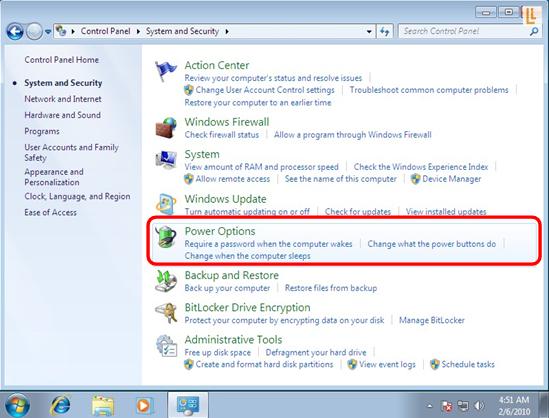Select Hardware and Sound in sidebar
Viewport: 549px width, 418px height.
pos(62,115)
